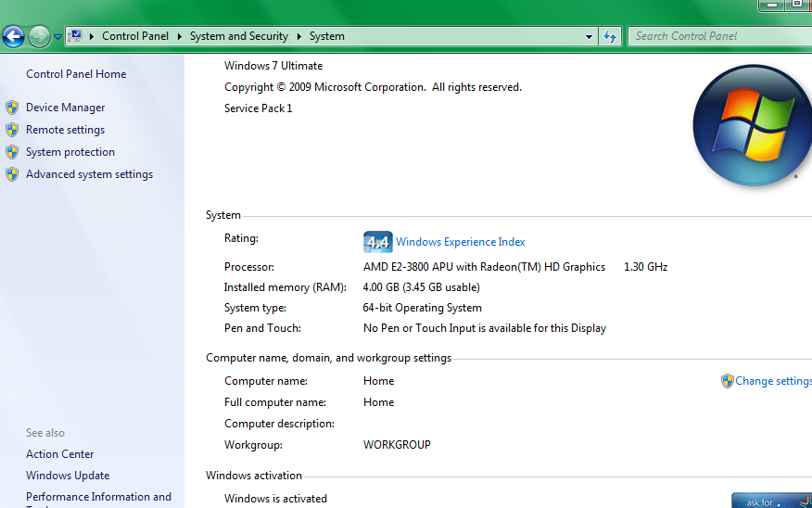Open Windows Experience Index link
The image size is (812, 508).
pyautogui.click(x=461, y=242)
